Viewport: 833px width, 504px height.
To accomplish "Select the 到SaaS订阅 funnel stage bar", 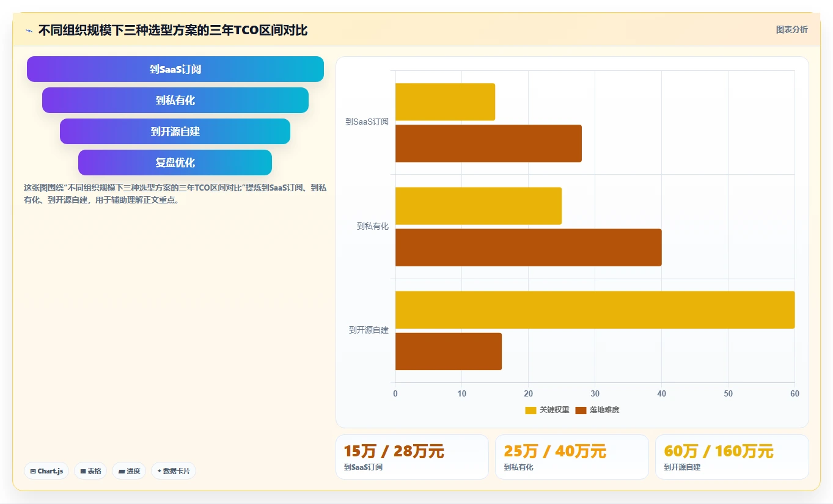I will pos(175,69).
